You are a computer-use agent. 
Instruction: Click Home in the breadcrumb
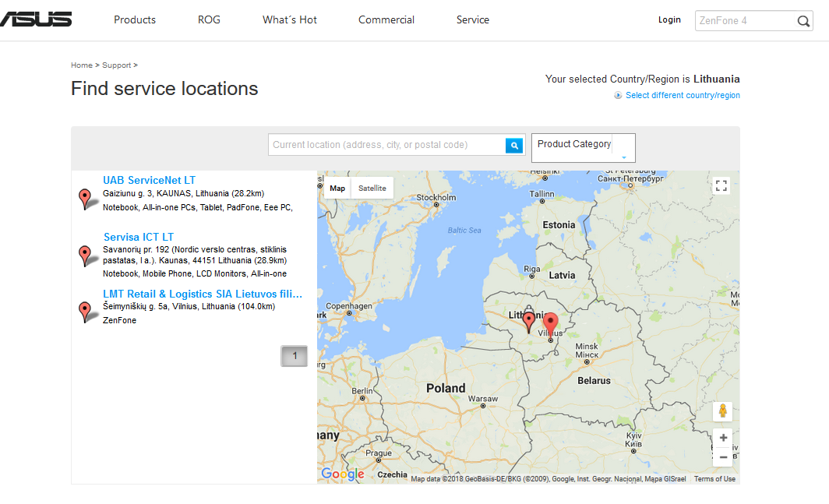pyautogui.click(x=81, y=65)
